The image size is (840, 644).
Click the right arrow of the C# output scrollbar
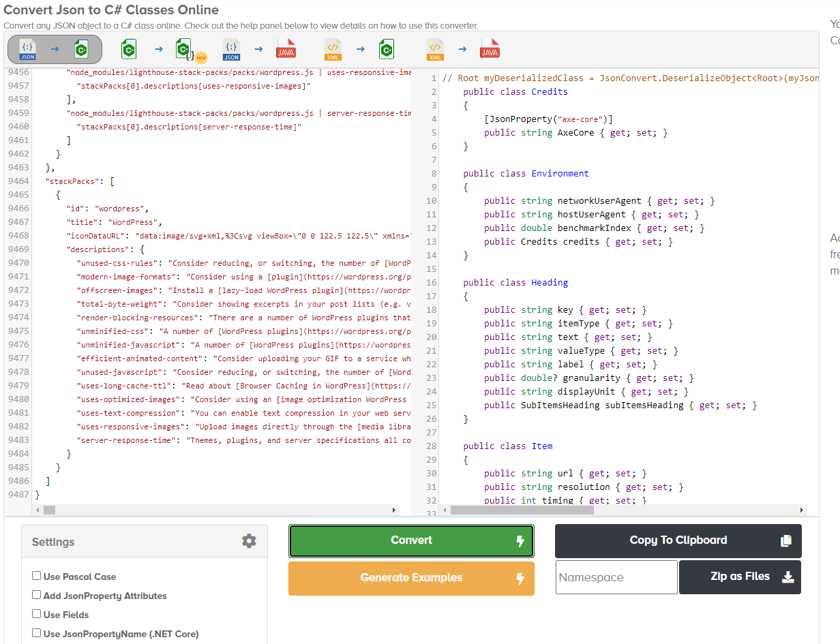click(802, 510)
